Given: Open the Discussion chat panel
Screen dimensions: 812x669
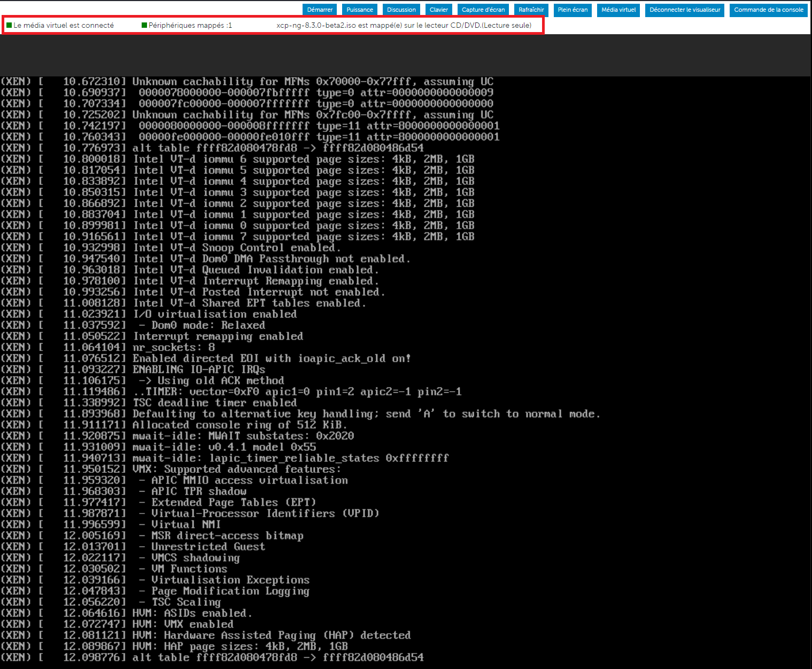Looking at the screenshot, I should point(401,9).
